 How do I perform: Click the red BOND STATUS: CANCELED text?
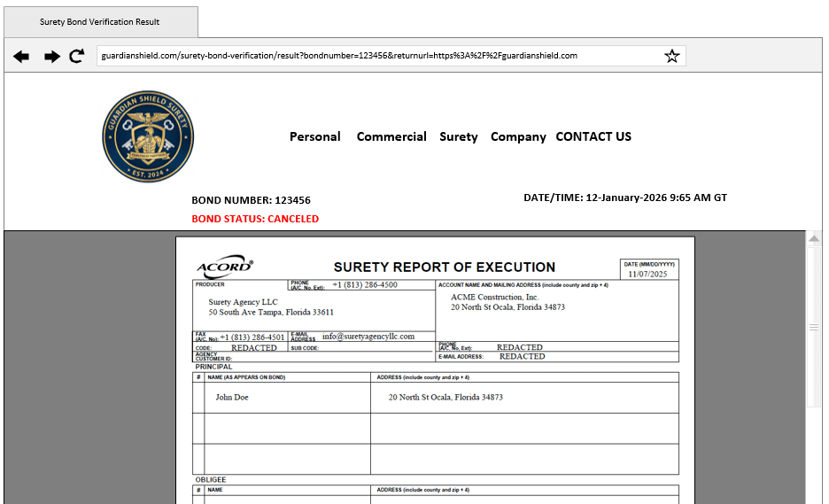point(255,219)
